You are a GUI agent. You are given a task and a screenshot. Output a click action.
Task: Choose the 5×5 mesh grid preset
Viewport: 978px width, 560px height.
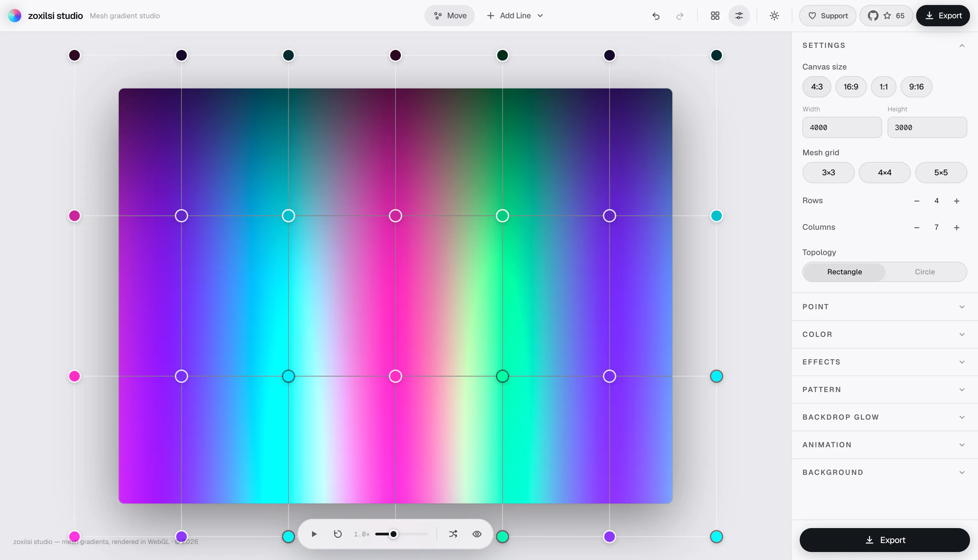pos(941,173)
